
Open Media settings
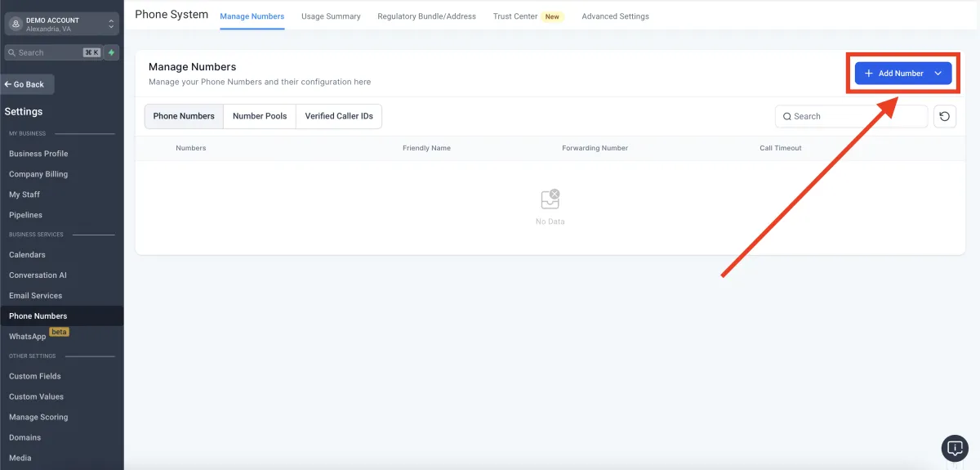coord(20,458)
